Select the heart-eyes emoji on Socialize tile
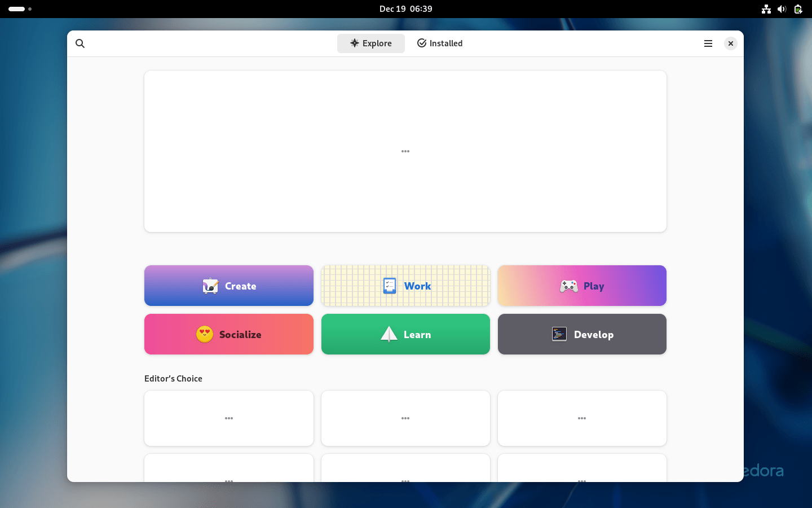This screenshot has height=508, width=812. [x=204, y=333]
